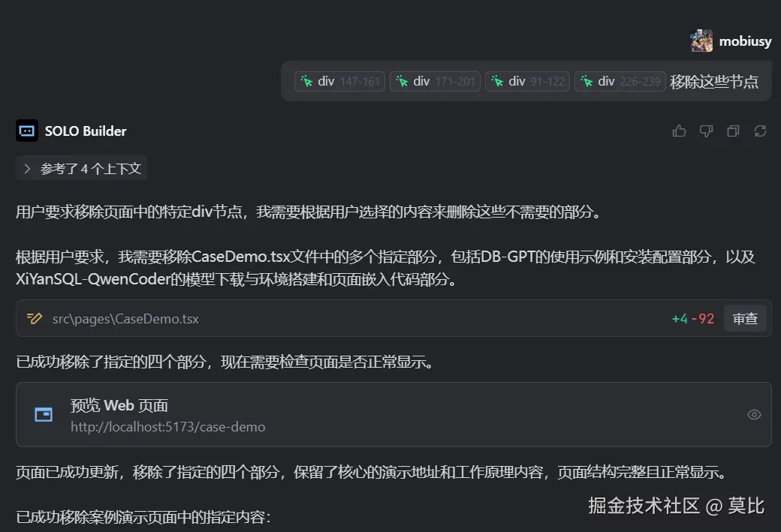The width and height of the screenshot is (781, 532).
Task: Copy the SOLO Builder response
Action: coord(733,131)
